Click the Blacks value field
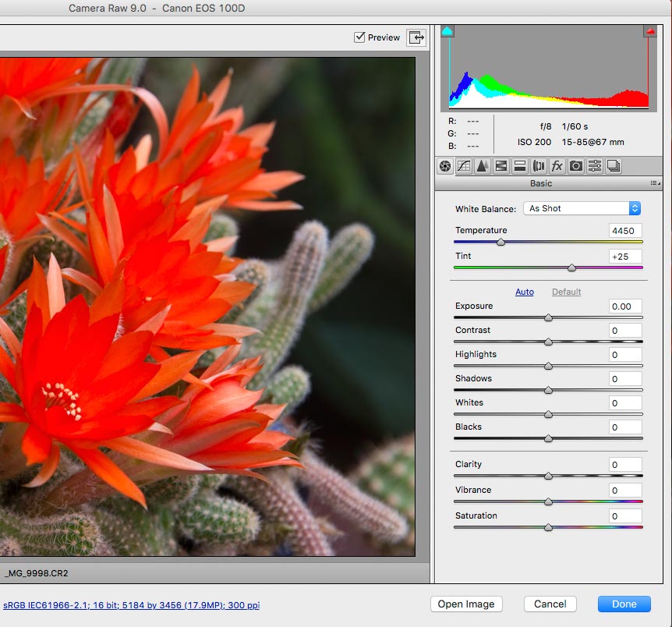 tap(625, 427)
